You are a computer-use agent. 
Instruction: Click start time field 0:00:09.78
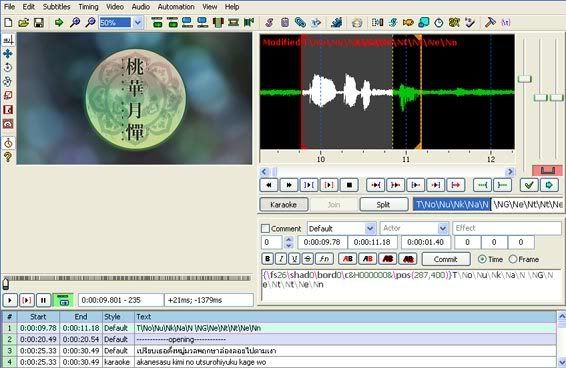(x=322, y=242)
